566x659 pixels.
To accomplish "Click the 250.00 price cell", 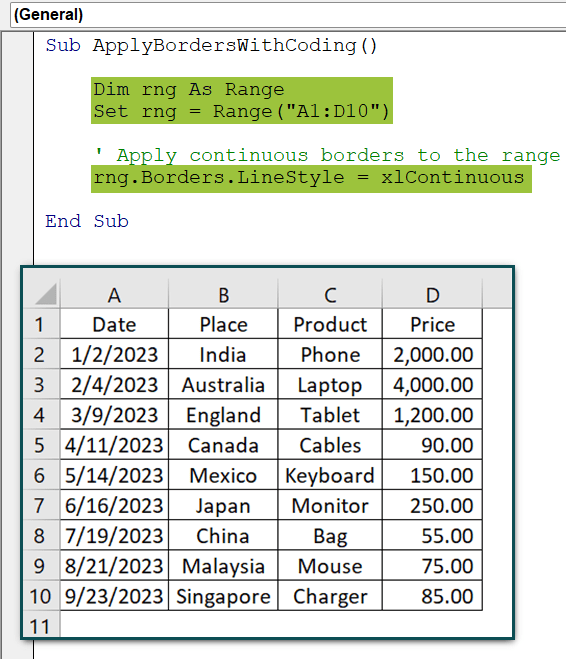I will (x=432, y=505).
